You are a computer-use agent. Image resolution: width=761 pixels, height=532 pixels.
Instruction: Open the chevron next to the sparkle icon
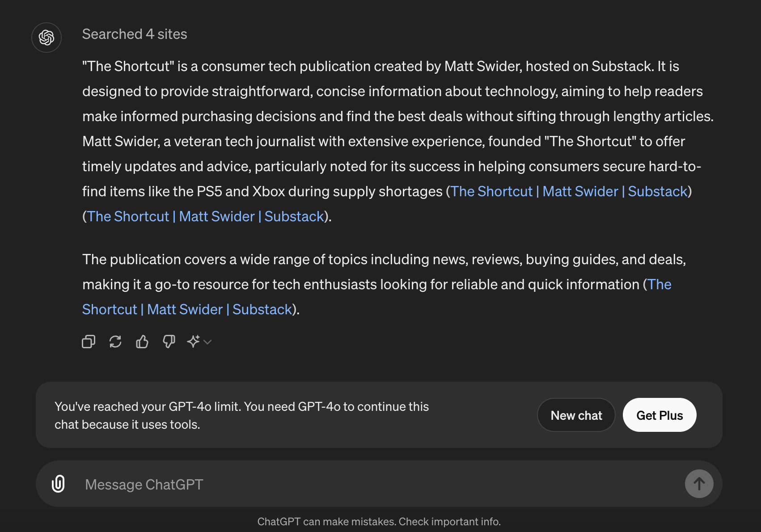[207, 342]
